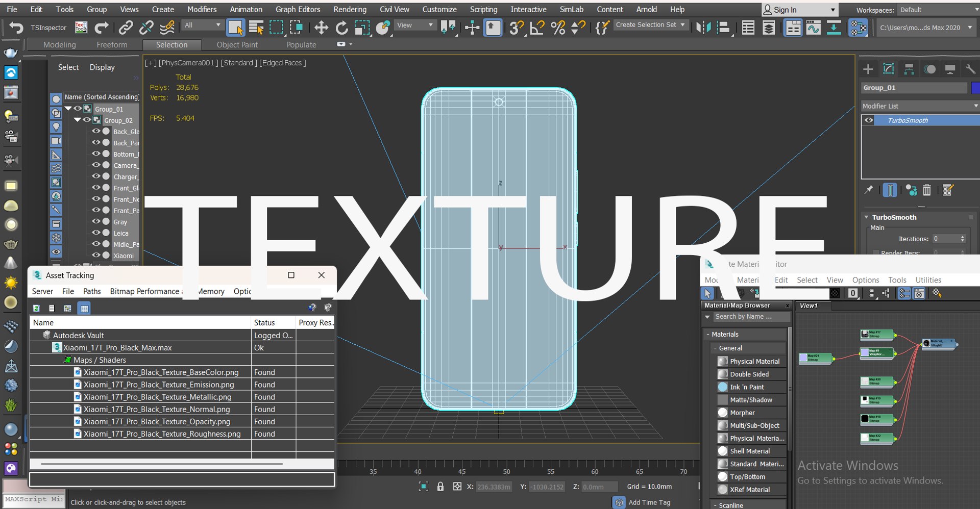This screenshot has height=509, width=980.
Task: Click Pin Stack icon under modifier list
Action: (x=869, y=190)
